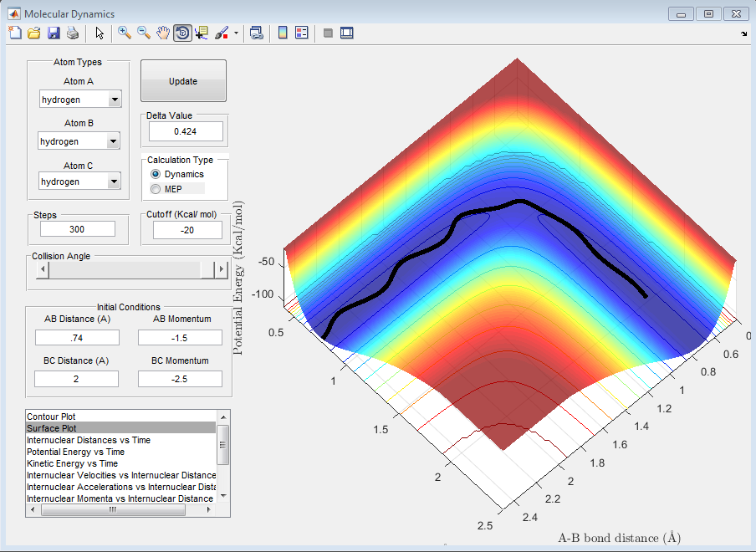Screen dimensions: 756x552
Task: Select the Dynamics calculation type
Action: (156, 174)
